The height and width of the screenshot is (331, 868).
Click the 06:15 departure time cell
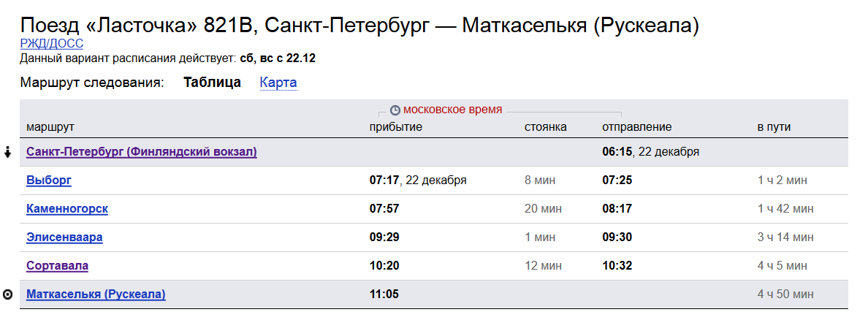tap(617, 152)
